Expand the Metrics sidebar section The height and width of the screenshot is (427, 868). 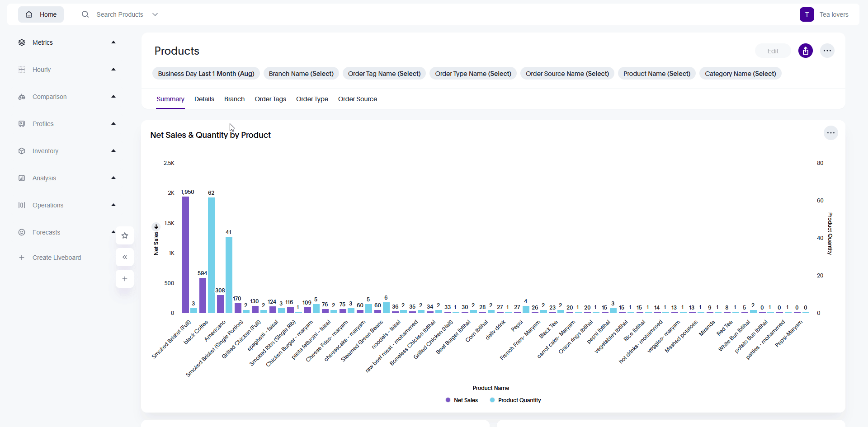[113, 42]
